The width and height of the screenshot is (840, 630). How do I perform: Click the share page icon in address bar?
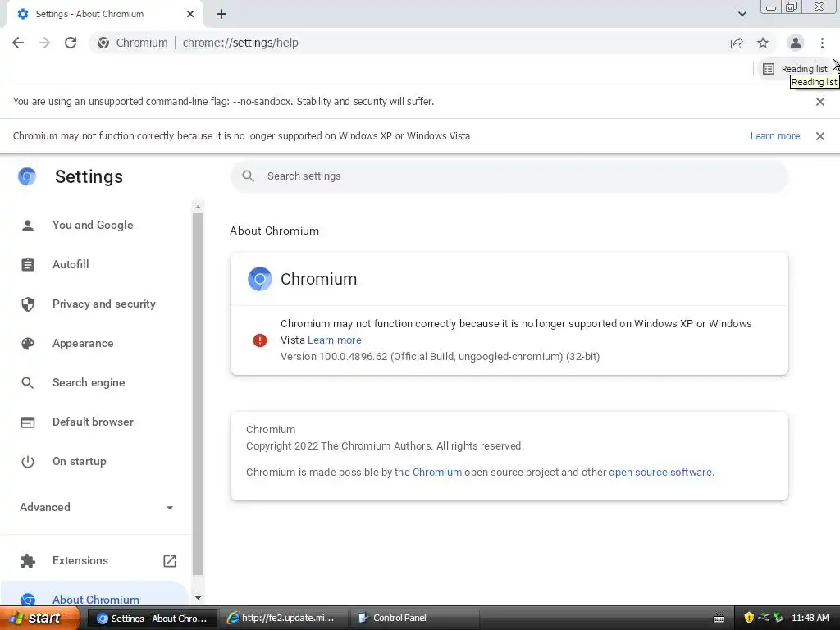pyautogui.click(x=737, y=43)
